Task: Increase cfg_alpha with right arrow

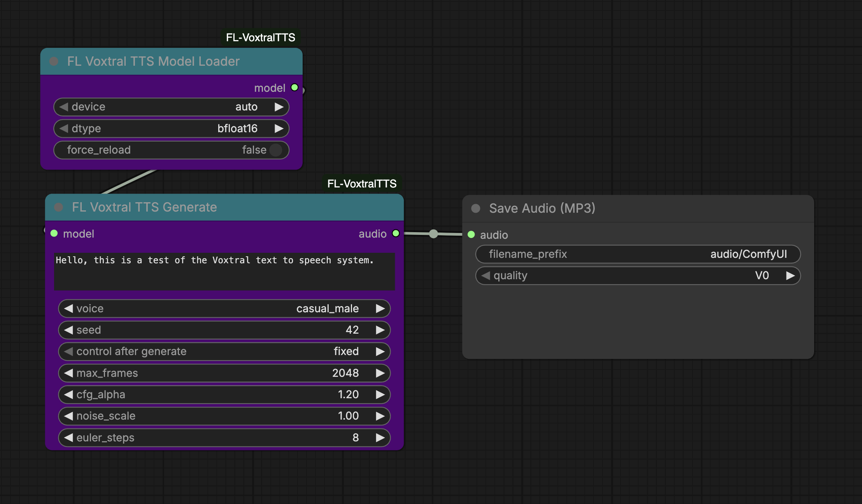Action: tap(380, 394)
